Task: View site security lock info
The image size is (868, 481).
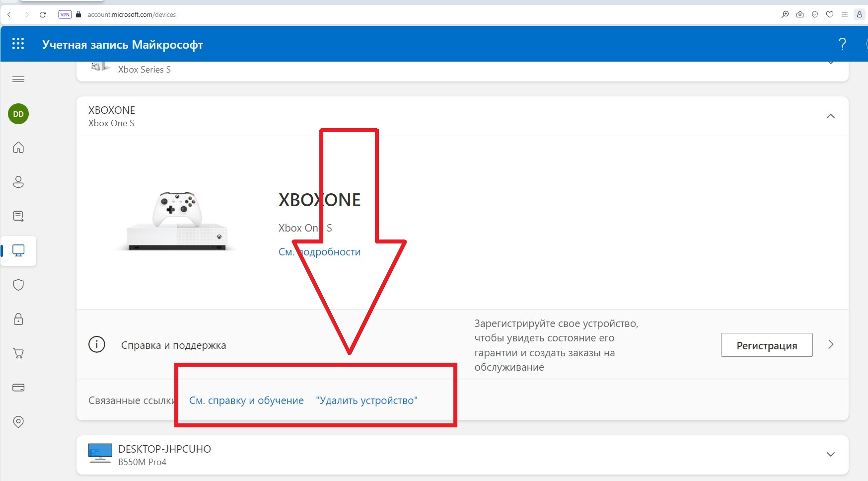Action: (78, 14)
